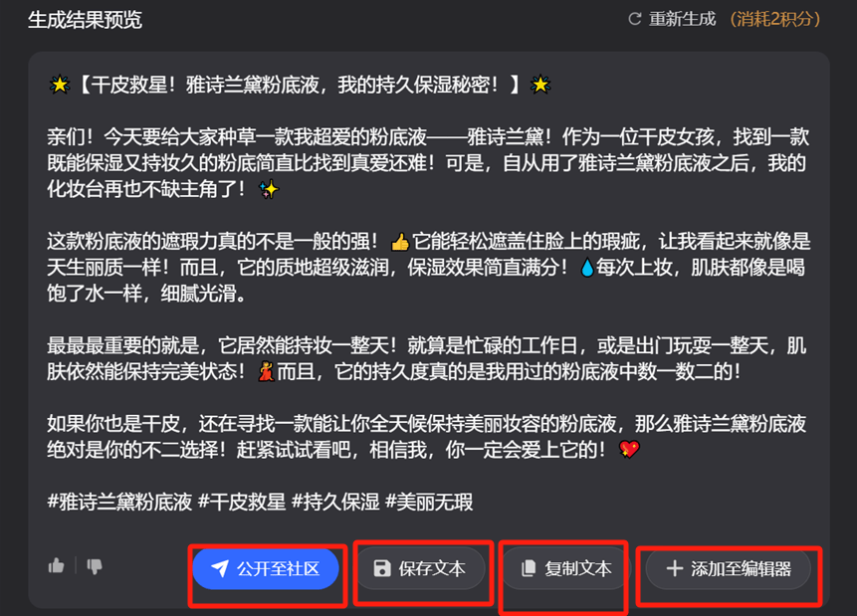Viewport: 857px width, 616px height.
Task: Click paragraph starting with 如果你也是干皮
Action: point(426,437)
